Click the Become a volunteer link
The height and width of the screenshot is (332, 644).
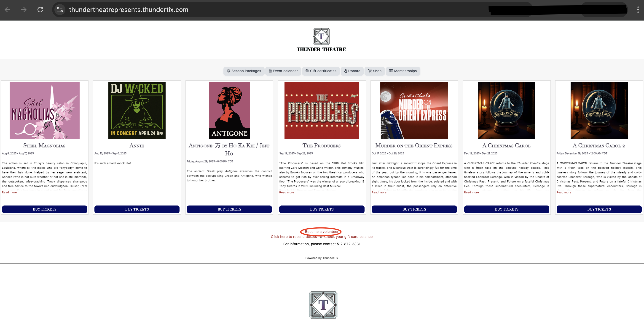pos(322,232)
